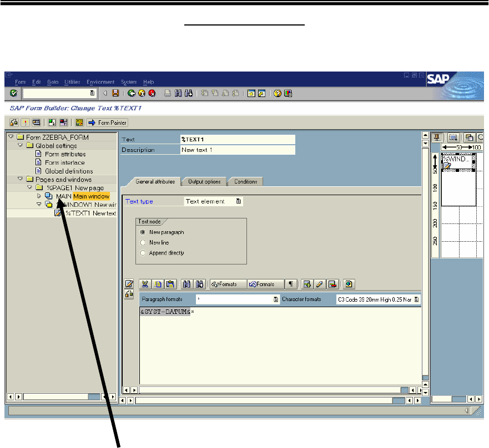Open Form interface in the tree
This screenshot has height=448, width=489.
[x=64, y=162]
